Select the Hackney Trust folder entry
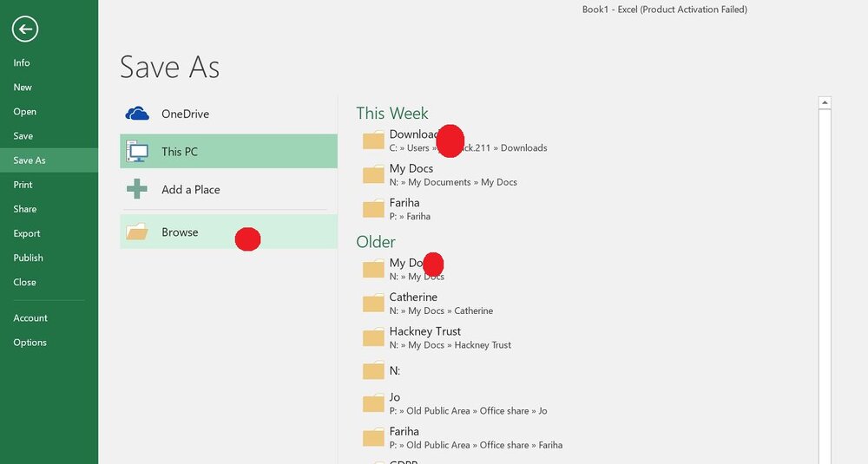 (584, 337)
